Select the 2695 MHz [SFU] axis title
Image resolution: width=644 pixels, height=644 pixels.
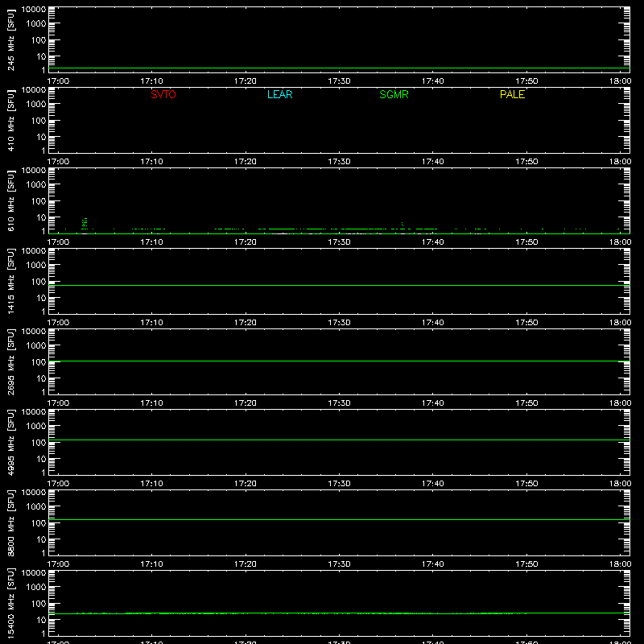click(x=10, y=361)
